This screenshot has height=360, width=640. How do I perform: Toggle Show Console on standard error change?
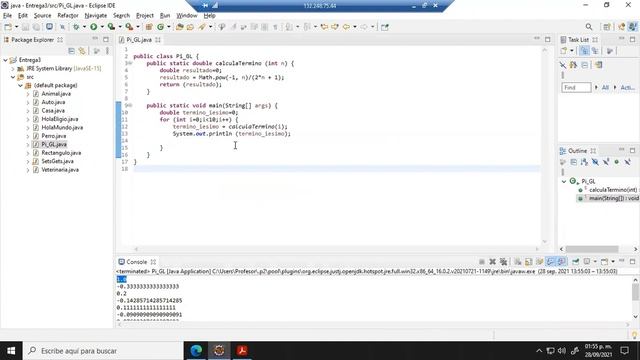pos(562,262)
